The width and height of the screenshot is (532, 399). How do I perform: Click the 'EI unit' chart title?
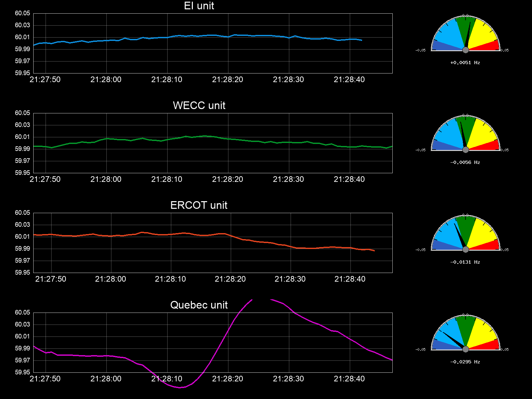pos(199,6)
